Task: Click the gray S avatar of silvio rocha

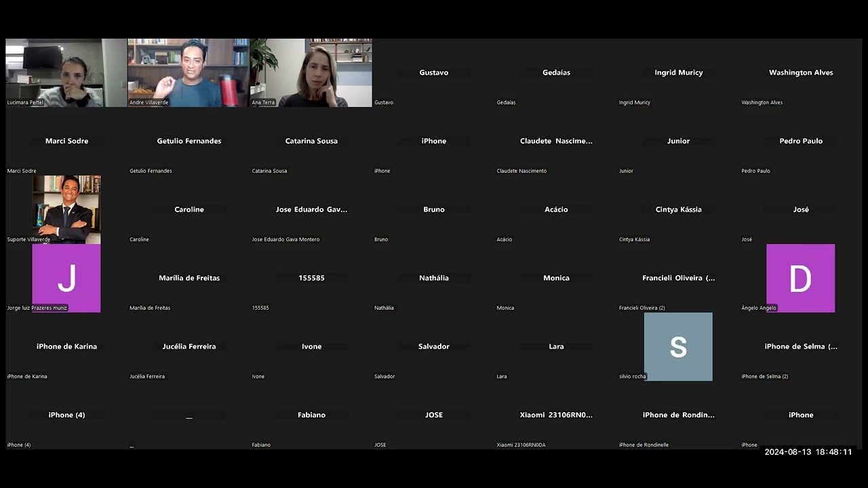Action: point(678,346)
